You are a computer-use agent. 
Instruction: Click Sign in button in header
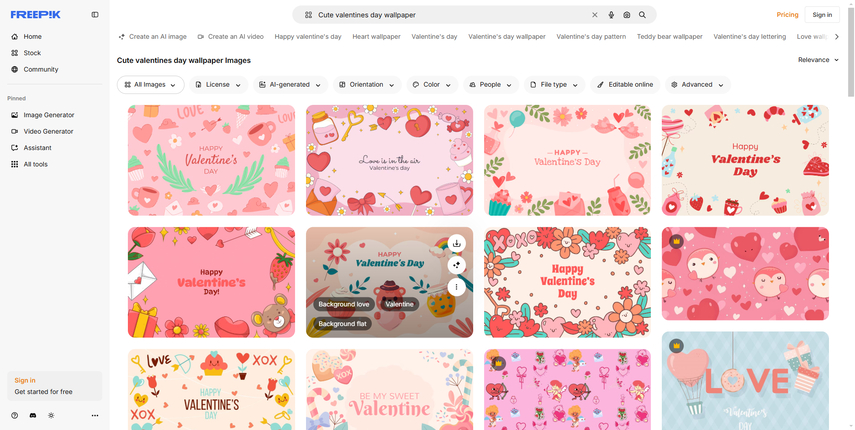pyautogui.click(x=822, y=15)
